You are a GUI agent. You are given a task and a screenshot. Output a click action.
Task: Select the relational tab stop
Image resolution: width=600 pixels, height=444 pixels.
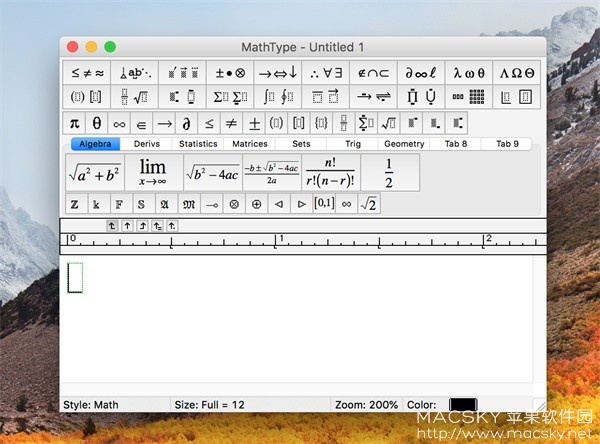(157, 226)
